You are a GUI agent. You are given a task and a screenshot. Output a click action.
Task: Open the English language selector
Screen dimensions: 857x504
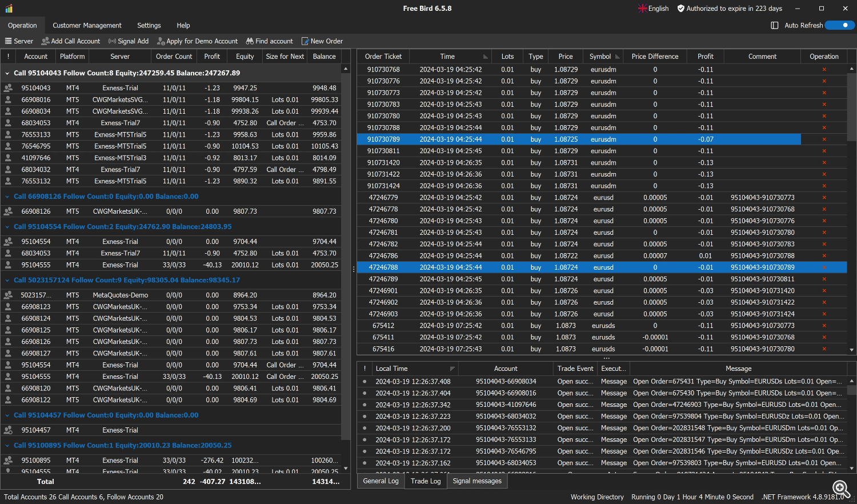point(653,9)
